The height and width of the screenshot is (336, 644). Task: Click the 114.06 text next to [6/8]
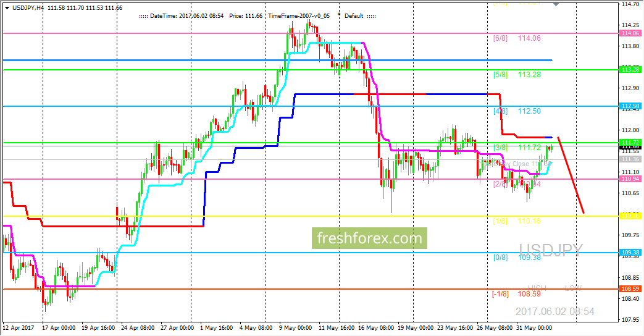click(x=529, y=38)
